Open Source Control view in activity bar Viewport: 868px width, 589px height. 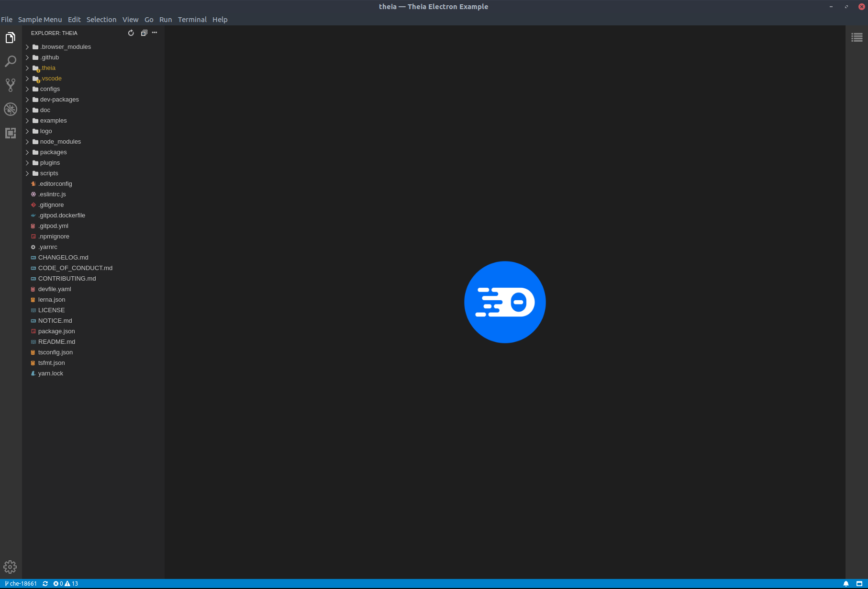coord(11,85)
